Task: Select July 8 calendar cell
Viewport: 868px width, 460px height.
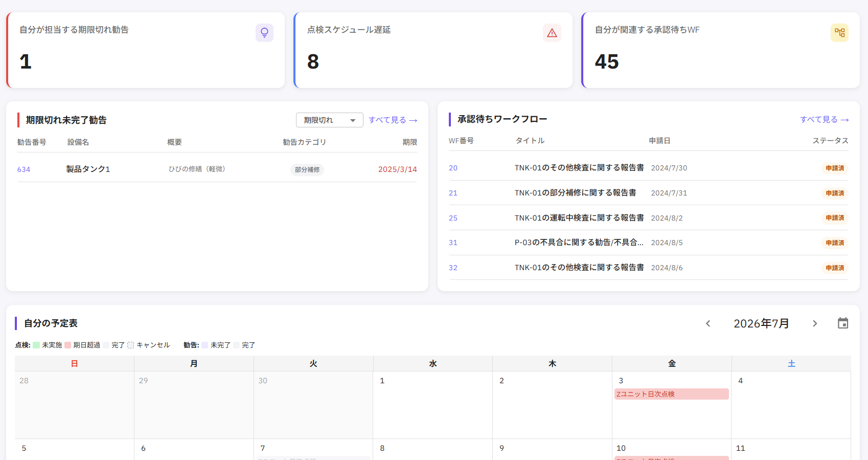Action: click(x=432, y=449)
